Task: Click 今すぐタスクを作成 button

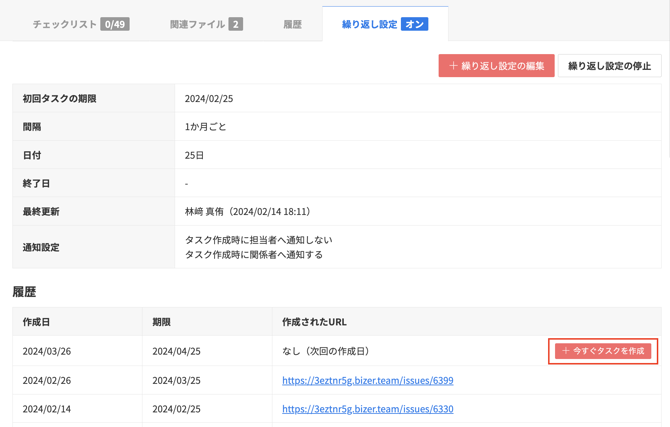Action: [x=609, y=351]
